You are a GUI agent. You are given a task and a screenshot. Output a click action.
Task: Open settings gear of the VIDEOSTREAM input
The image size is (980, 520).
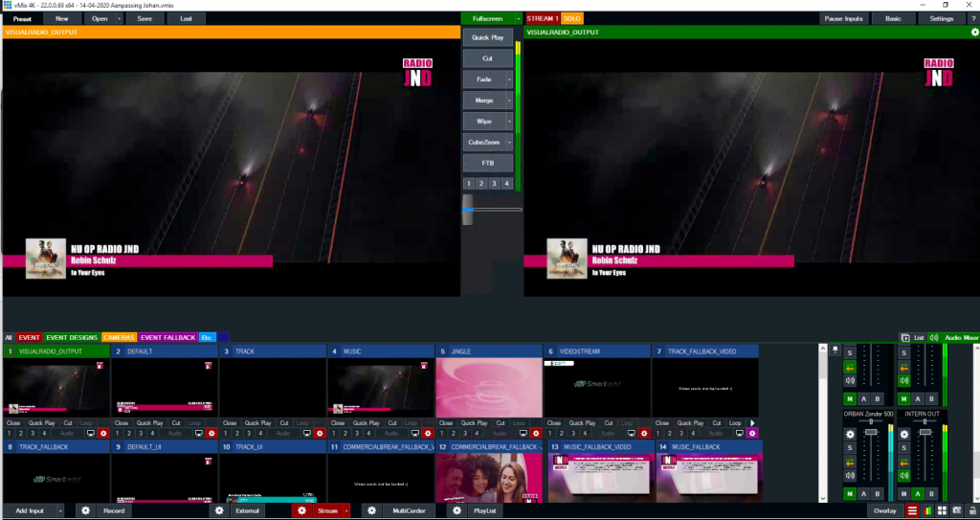pyautogui.click(x=644, y=433)
